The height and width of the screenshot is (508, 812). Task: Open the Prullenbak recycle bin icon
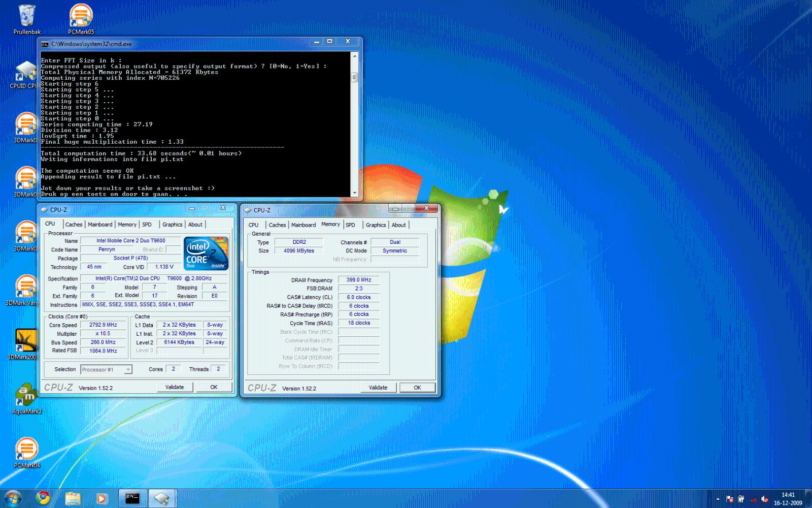[26, 19]
